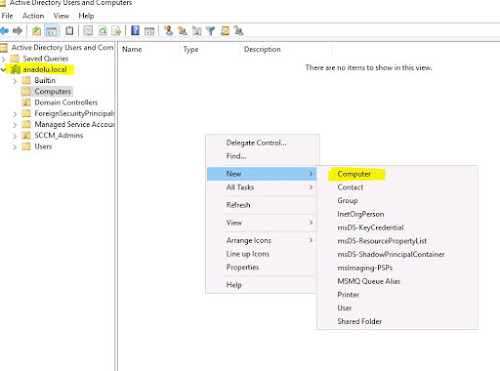
Task: Select msImaging-PSPs in the New submenu
Action: pos(397,268)
